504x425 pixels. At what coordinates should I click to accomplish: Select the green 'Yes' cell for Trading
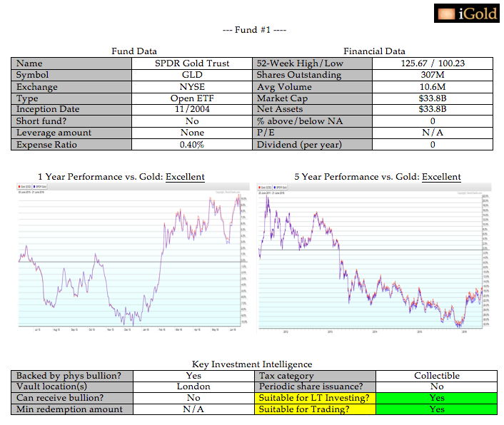437,409
